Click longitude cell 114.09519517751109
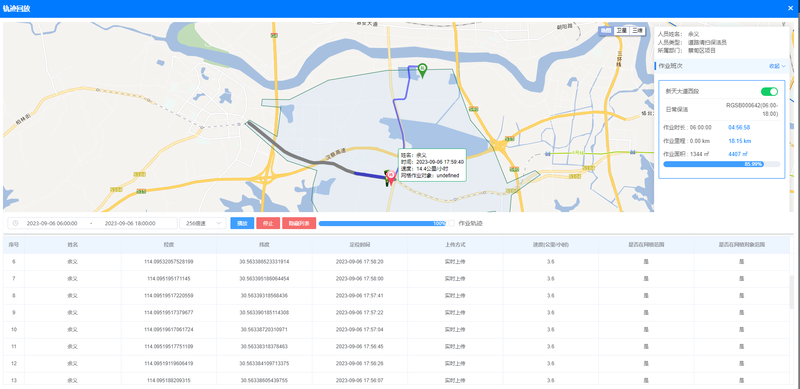Image resolution: width=800 pixels, height=389 pixels. pos(169,347)
